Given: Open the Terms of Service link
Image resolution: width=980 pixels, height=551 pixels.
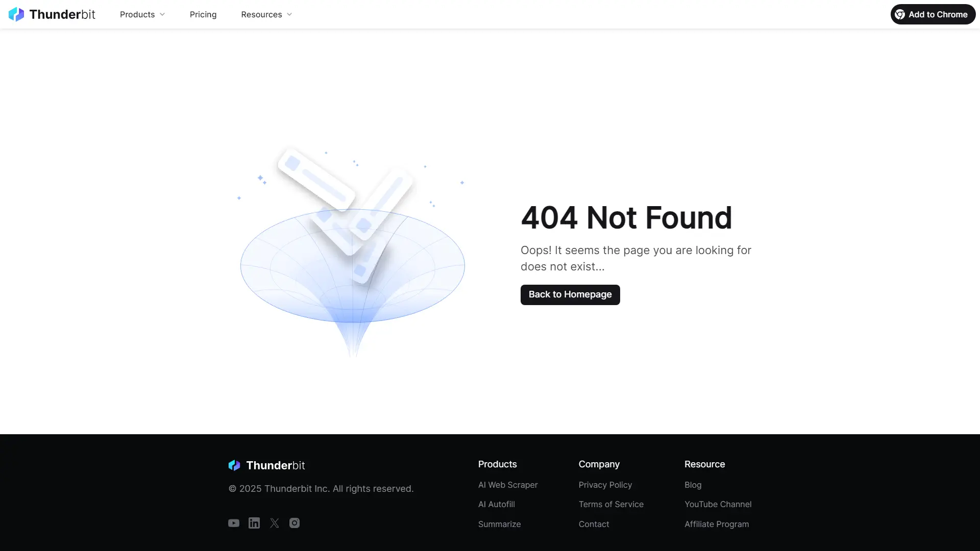Looking at the screenshot, I should click(611, 504).
